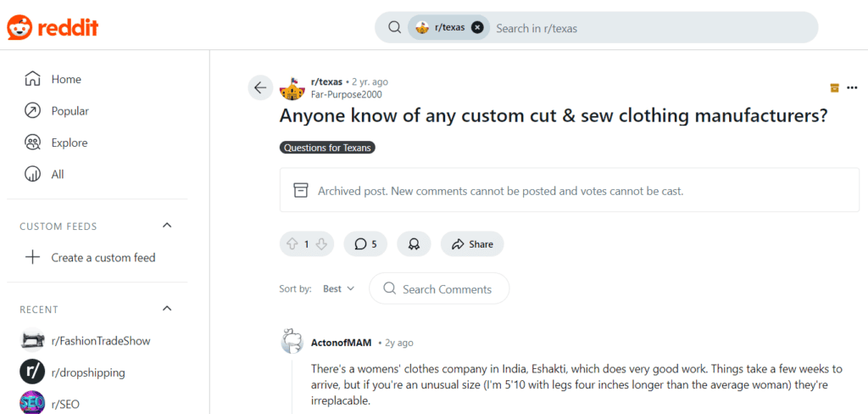Remove the r/texas search filter chip
868x414 pixels.
(477, 27)
